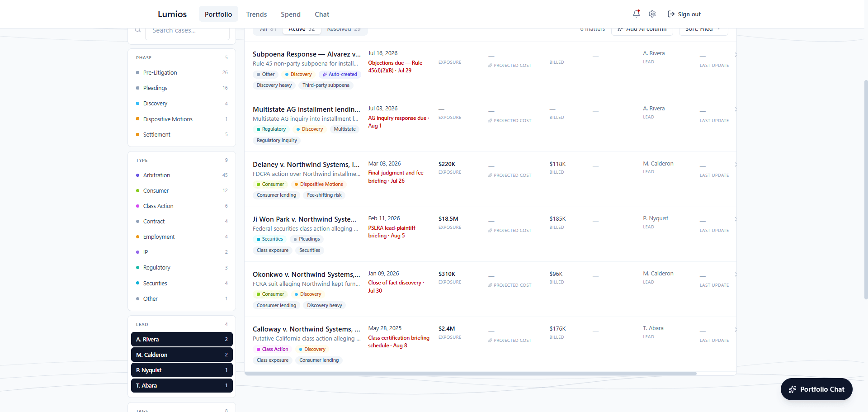The image size is (868, 412).
Task: Open the Subpoena Response row chevron
Action: point(736,54)
